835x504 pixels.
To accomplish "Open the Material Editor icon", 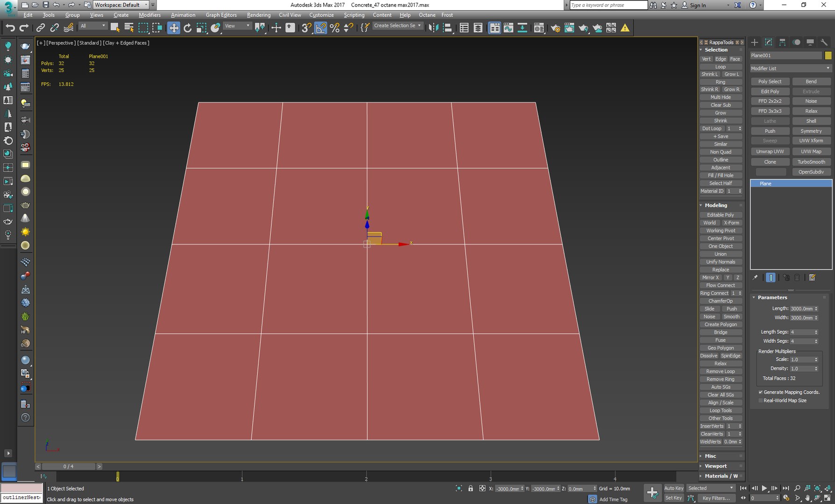I will coord(538,28).
